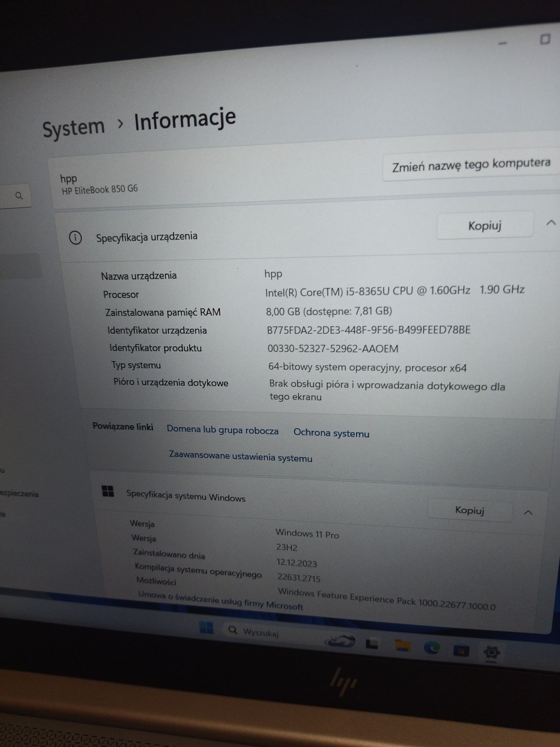Click the OS build value 22631.2715
This screenshot has height=747, width=560.
299,577
